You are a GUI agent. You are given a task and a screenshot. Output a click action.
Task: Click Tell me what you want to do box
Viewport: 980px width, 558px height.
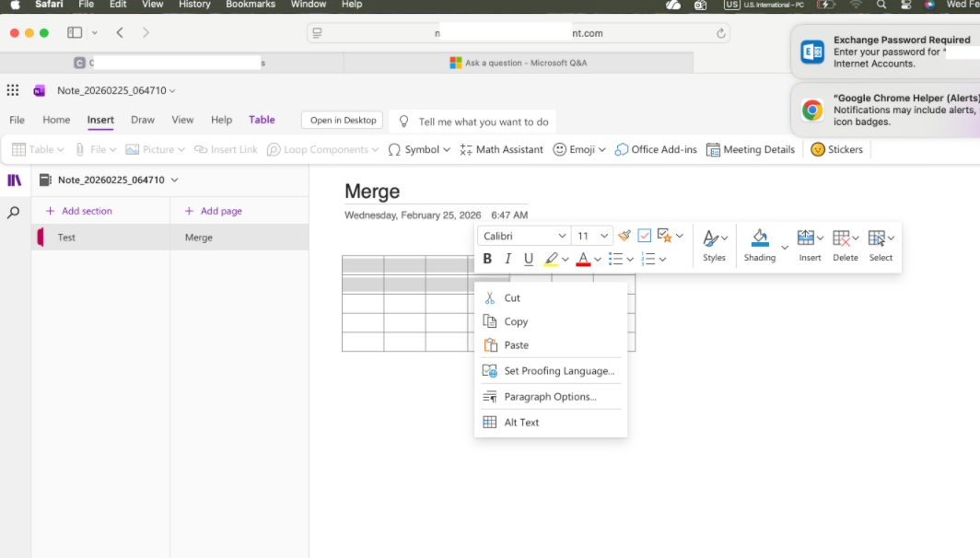click(x=473, y=122)
